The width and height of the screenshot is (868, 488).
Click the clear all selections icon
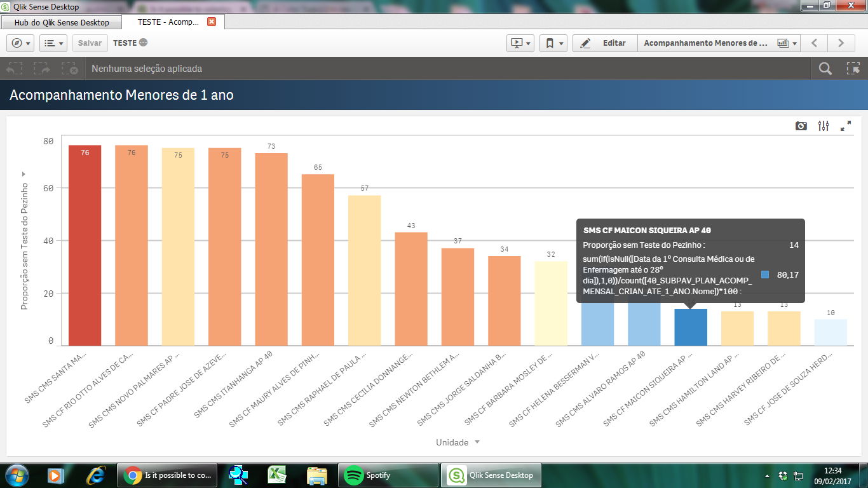click(69, 69)
